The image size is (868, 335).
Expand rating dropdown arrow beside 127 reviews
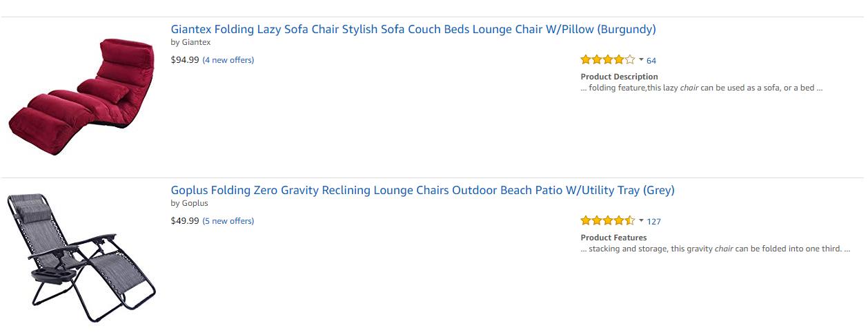[641, 221]
